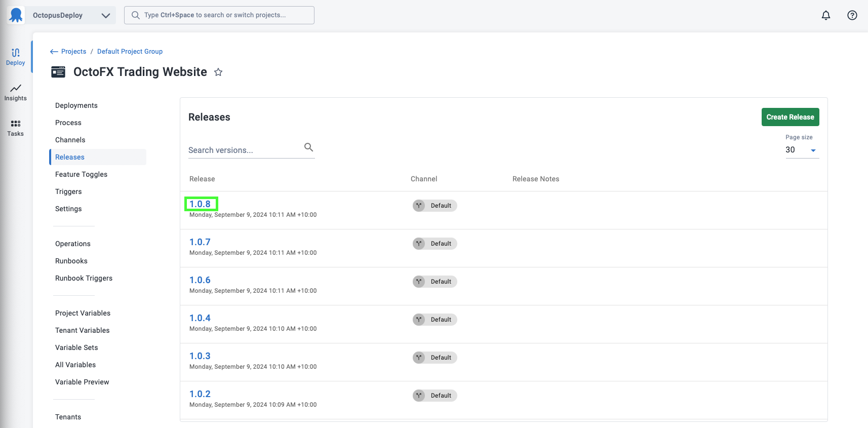Select the Runbooks menu item
The height and width of the screenshot is (428, 868).
[71, 261]
